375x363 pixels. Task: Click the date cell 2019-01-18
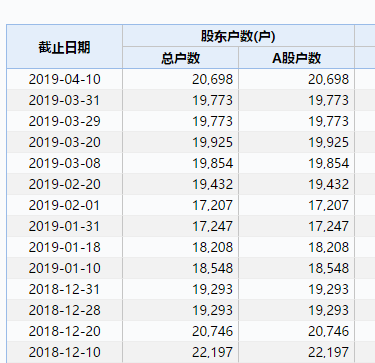pyautogui.click(x=64, y=247)
